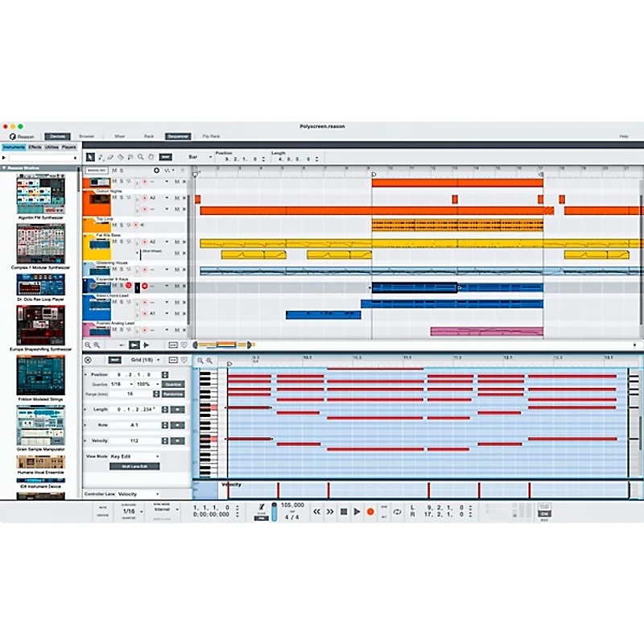Select the Razor split tool
The width and height of the screenshot is (644, 644).
(x=120, y=159)
